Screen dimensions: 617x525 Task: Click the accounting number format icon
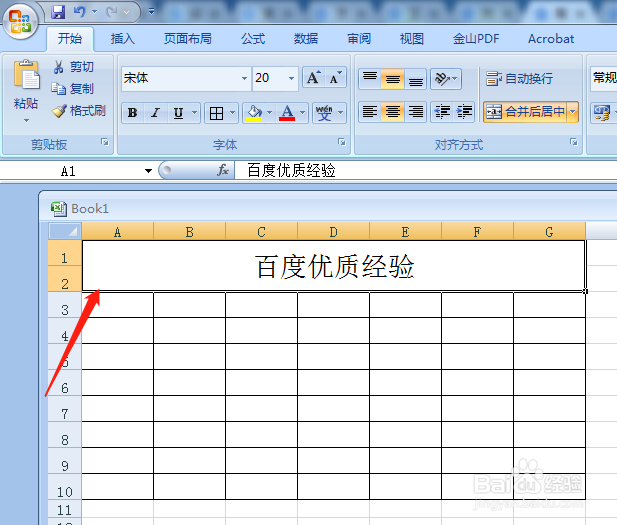click(x=602, y=113)
